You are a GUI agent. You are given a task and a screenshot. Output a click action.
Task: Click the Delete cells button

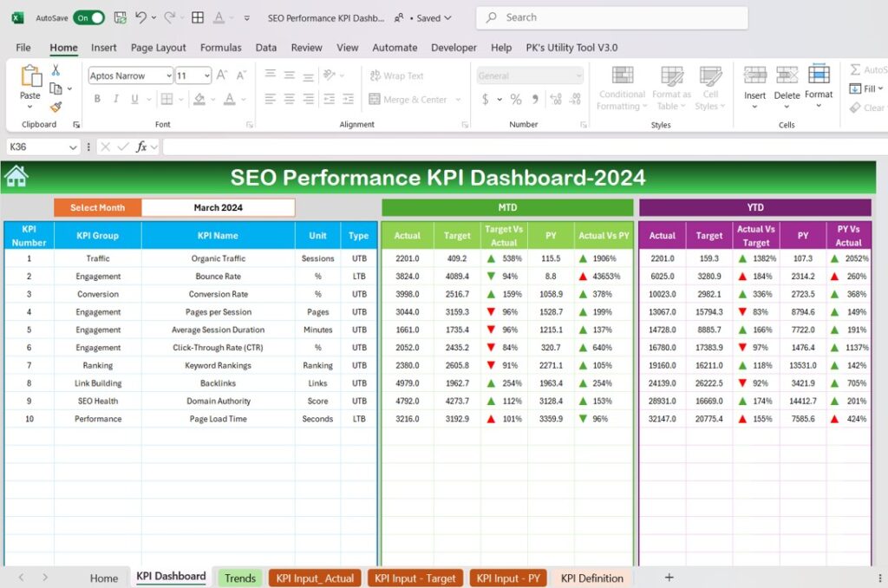coord(787,88)
